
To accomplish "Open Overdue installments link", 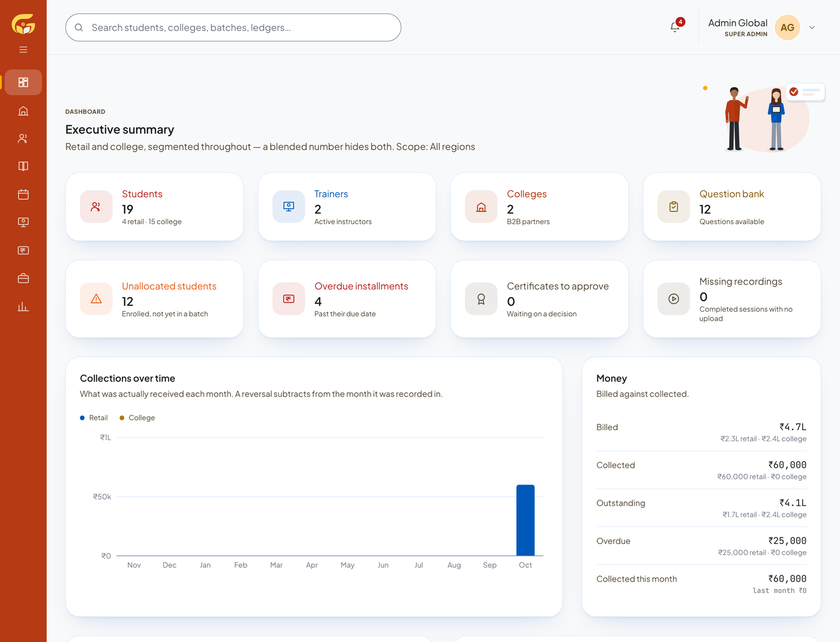I will click(x=361, y=286).
